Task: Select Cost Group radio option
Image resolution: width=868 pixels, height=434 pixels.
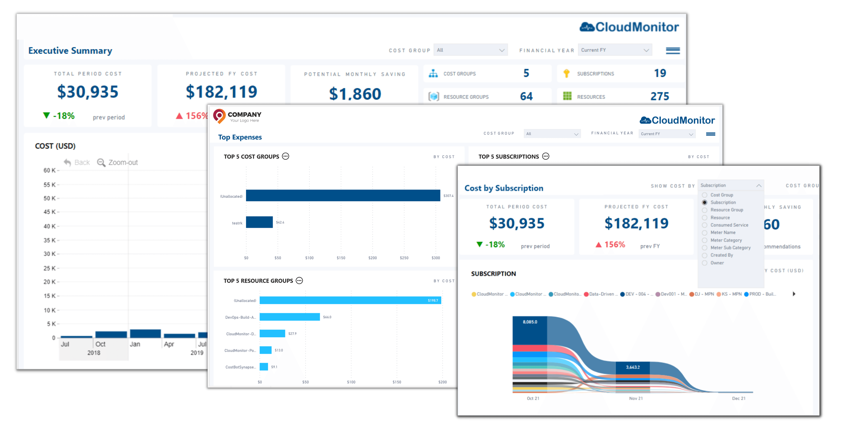Action: coord(704,195)
